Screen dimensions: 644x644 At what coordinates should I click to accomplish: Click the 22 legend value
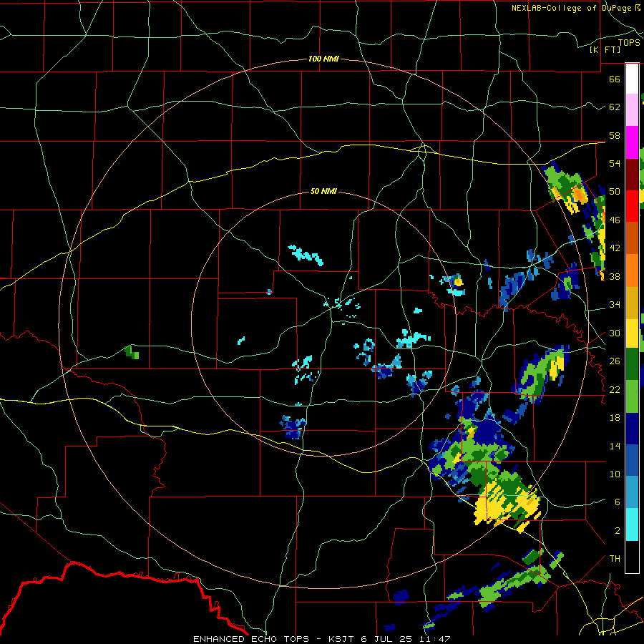[615, 389]
